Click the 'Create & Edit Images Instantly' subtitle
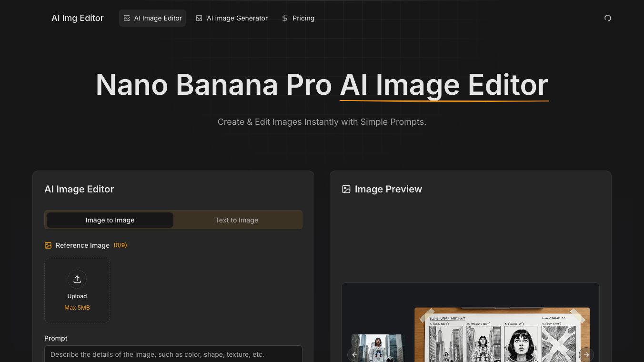 click(x=322, y=122)
